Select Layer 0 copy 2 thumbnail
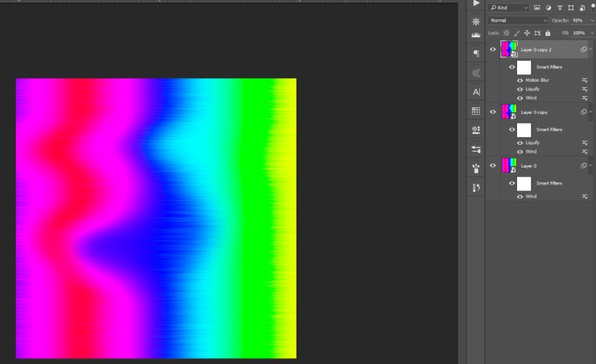 pyautogui.click(x=509, y=49)
